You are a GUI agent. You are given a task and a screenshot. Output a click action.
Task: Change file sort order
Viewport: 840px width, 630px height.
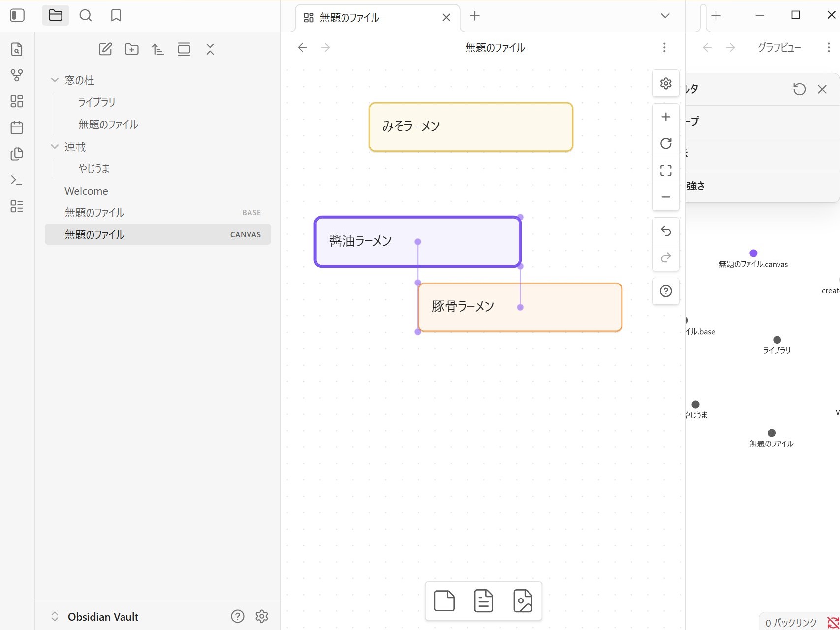click(x=157, y=49)
